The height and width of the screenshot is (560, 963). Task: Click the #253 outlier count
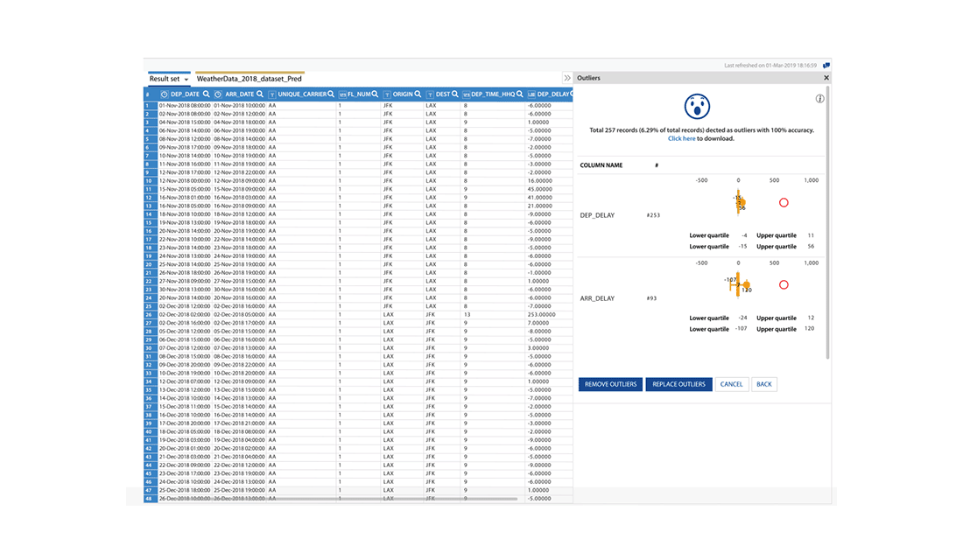pyautogui.click(x=653, y=215)
